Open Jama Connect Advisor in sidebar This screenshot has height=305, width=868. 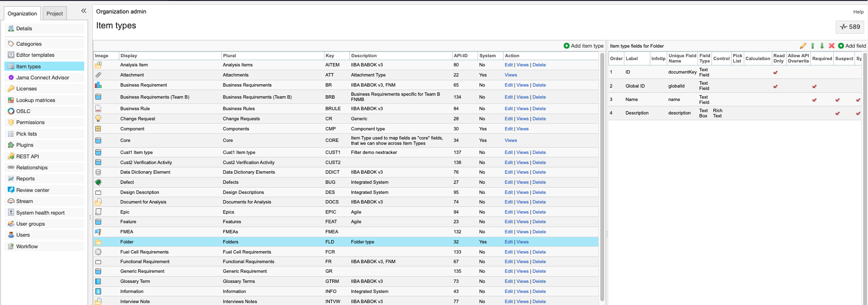tap(44, 77)
